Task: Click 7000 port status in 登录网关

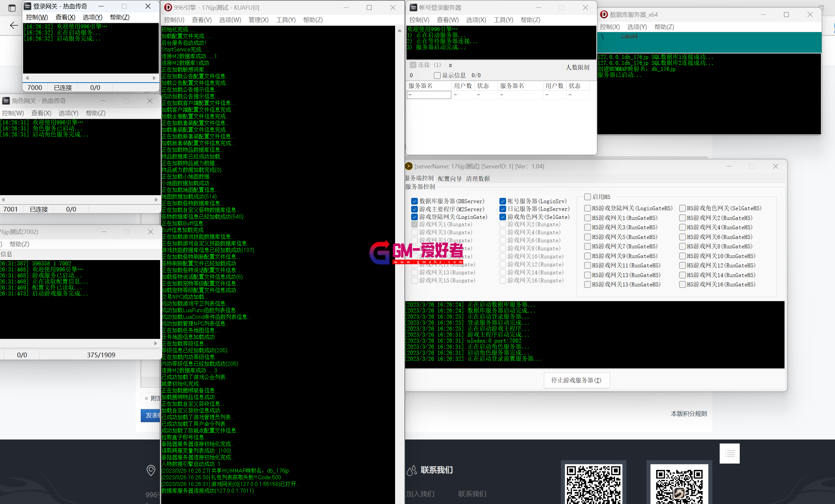Action: pos(34,88)
